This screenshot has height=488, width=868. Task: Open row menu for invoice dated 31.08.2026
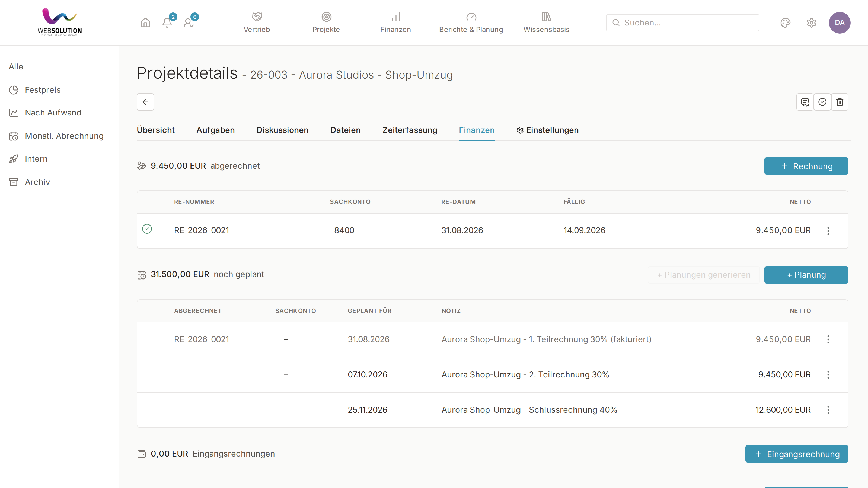pyautogui.click(x=828, y=231)
